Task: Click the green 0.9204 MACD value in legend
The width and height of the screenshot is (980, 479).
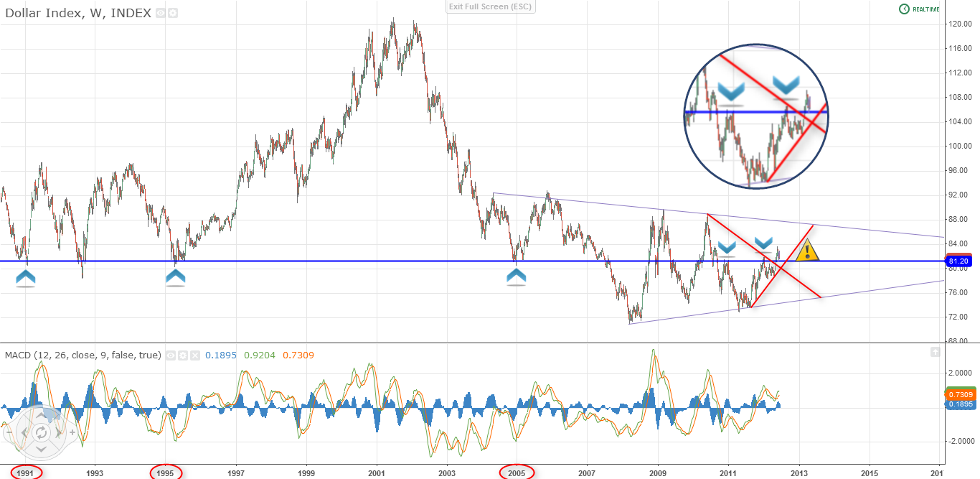Action: tap(258, 355)
